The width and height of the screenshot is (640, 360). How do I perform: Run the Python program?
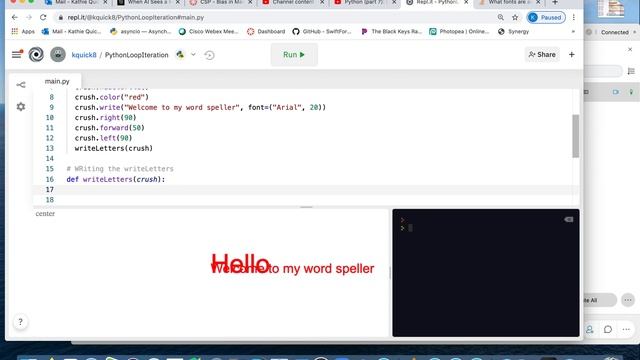click(x=294, y=54)
